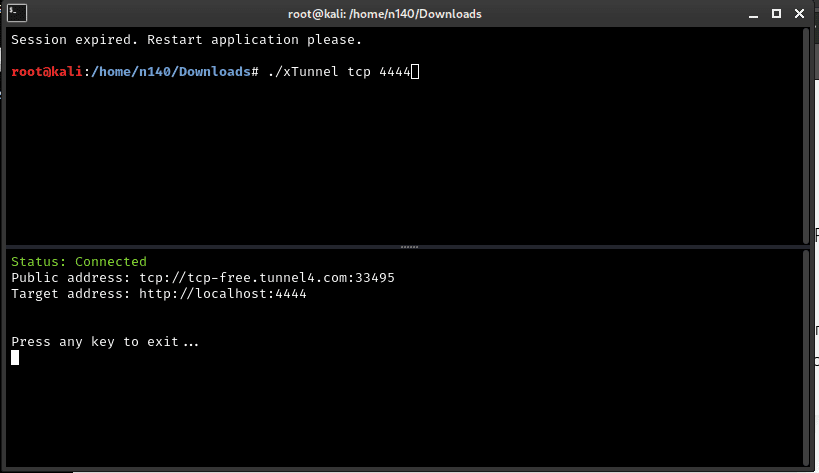Click the terminal icon in the title bar
Screen dimensions: 819x473
(16, 14)
